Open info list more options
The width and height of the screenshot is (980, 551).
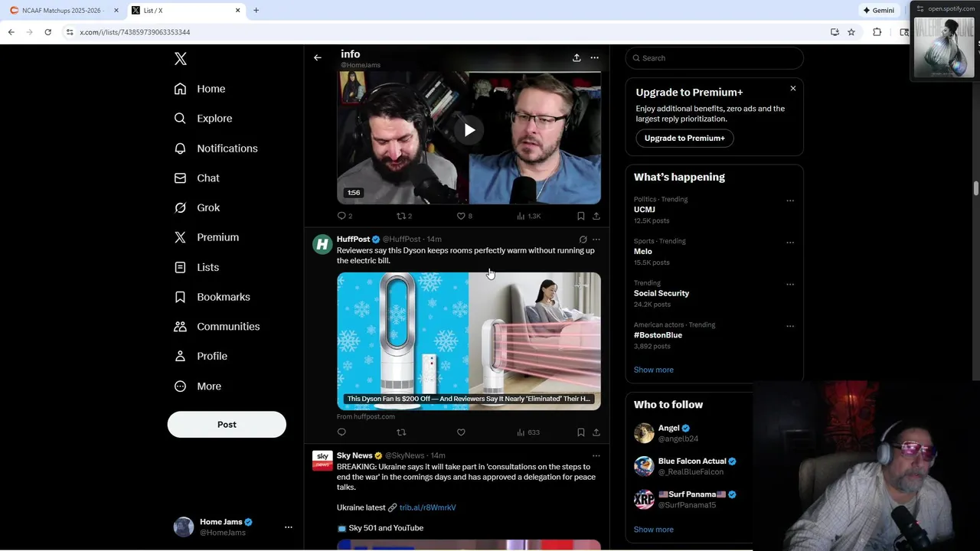[x=595, y=57]
